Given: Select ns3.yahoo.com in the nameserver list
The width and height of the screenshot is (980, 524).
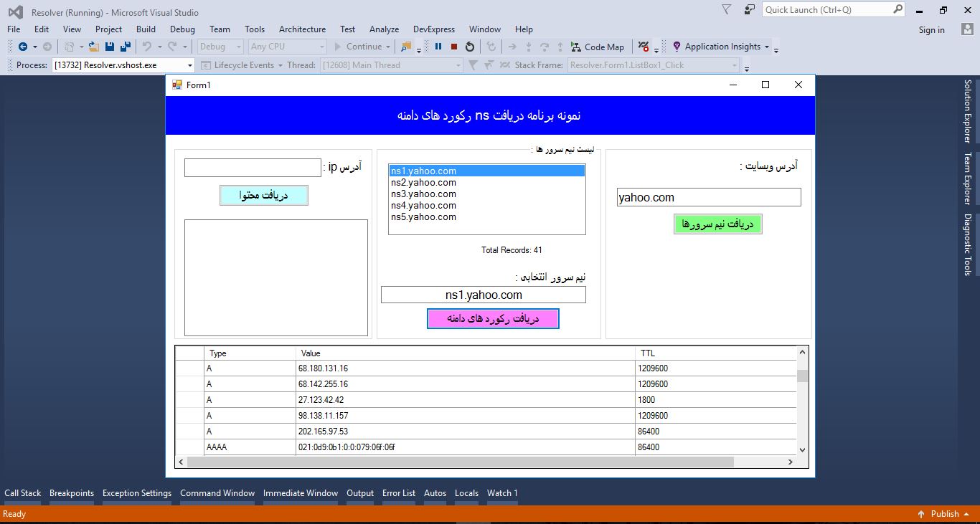Looking at the screenshot, I should [423, 194].
